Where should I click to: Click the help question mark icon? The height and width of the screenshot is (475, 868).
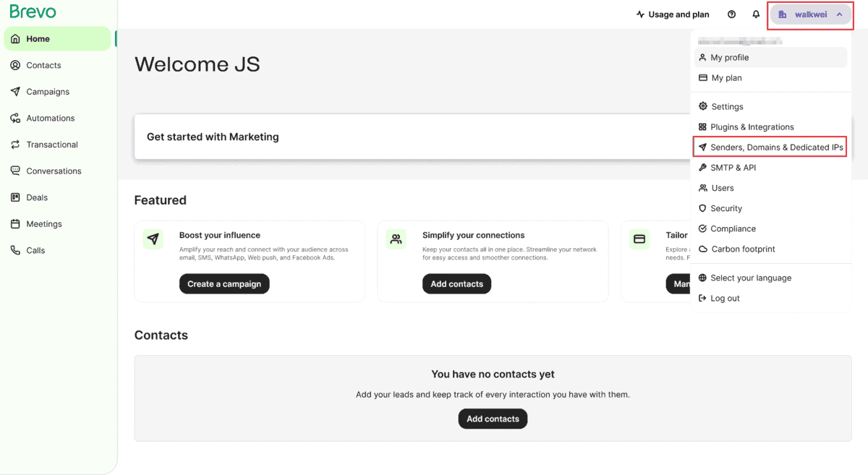pyautogui.click(x=731, y=14)
